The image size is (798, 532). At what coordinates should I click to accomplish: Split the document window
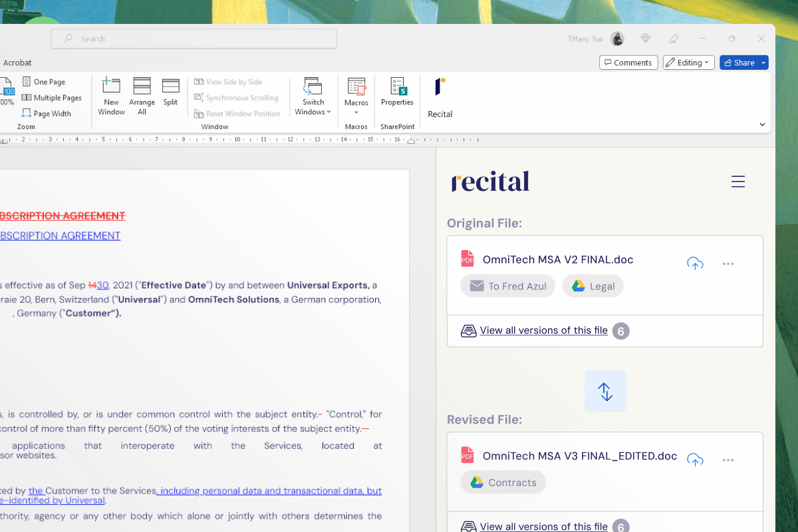click(x=171, y=92)
